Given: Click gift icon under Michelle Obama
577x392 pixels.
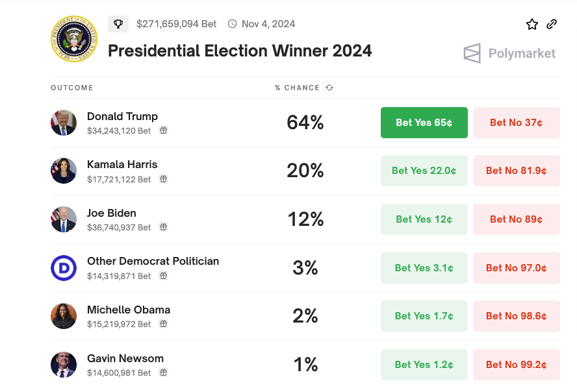Looking at the screenshot, I should tap(164, 324).
